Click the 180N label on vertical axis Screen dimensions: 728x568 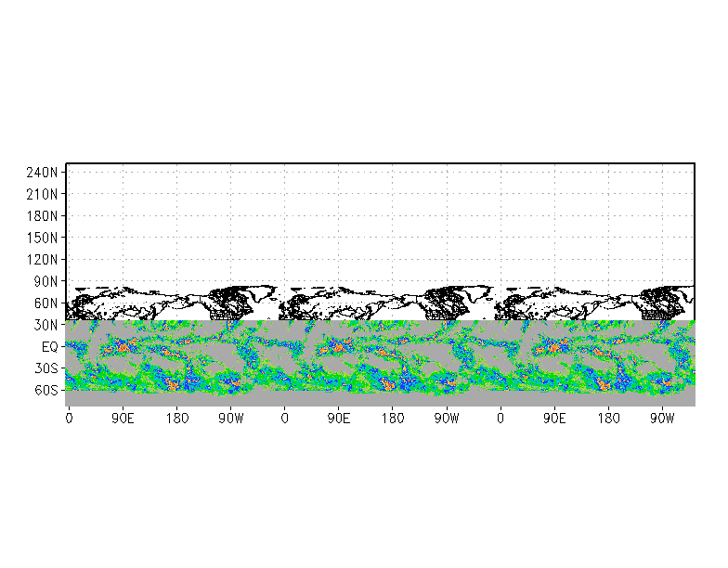pyautogui.click(x=42, y=216)
